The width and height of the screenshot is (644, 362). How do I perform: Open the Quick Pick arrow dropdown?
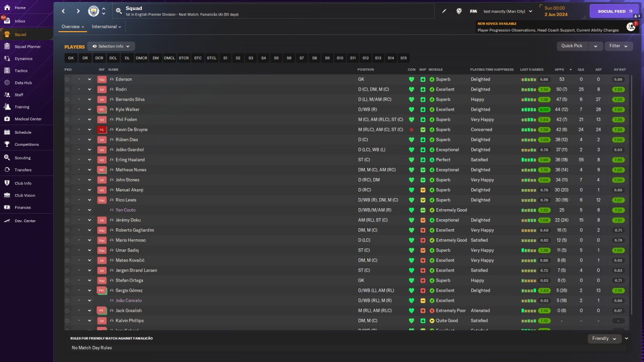click(x=596, y=46)
